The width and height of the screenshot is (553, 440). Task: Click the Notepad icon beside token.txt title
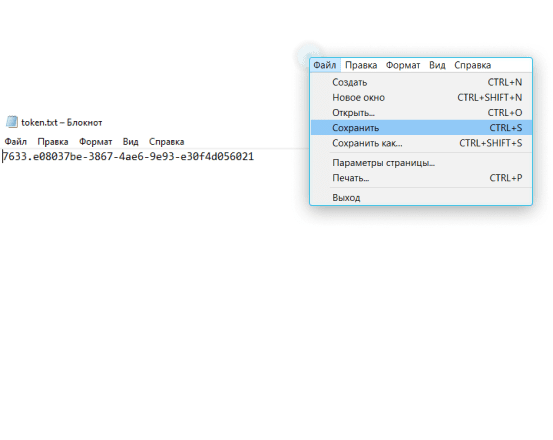[x=12, y=122]
